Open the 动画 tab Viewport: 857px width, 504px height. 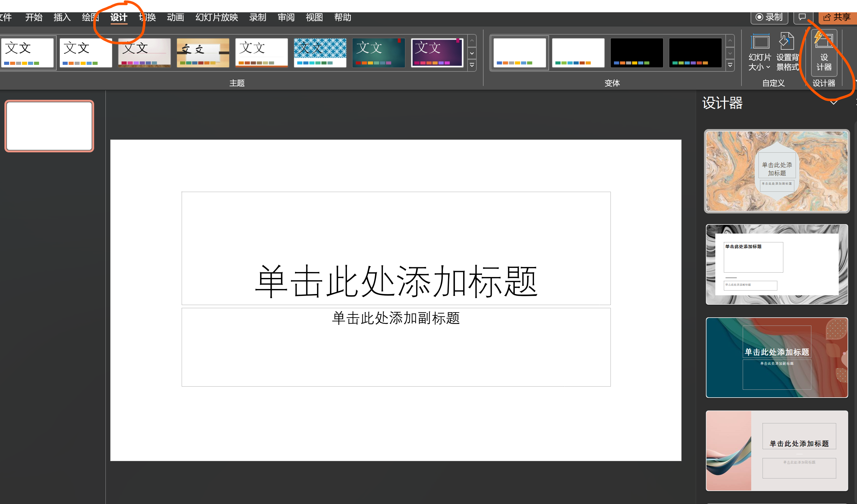tap(175, 17)
